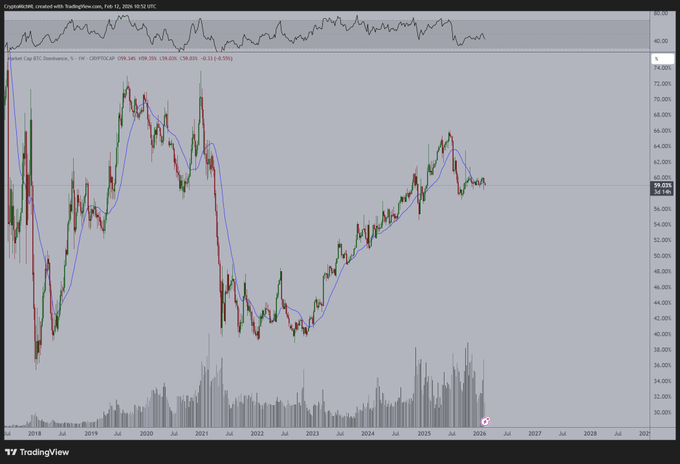
Task: Click the H59.35% high value
Action: point(147,58)
